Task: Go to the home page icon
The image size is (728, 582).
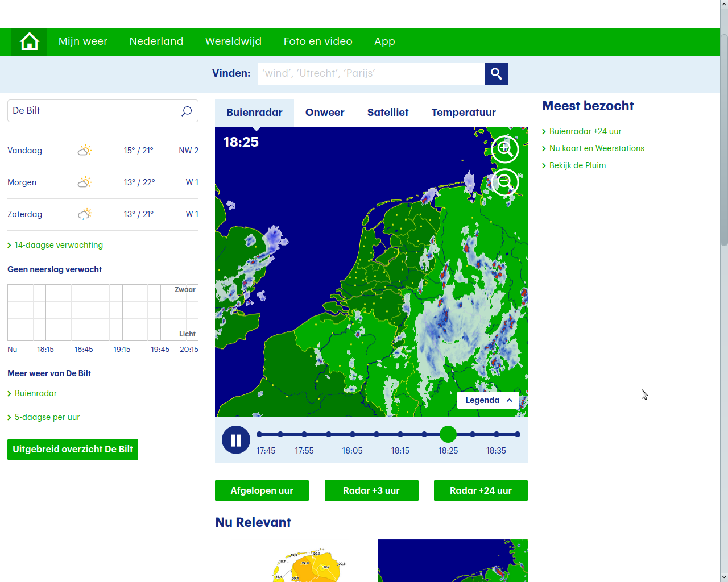Action: click(x=29, y=41)
